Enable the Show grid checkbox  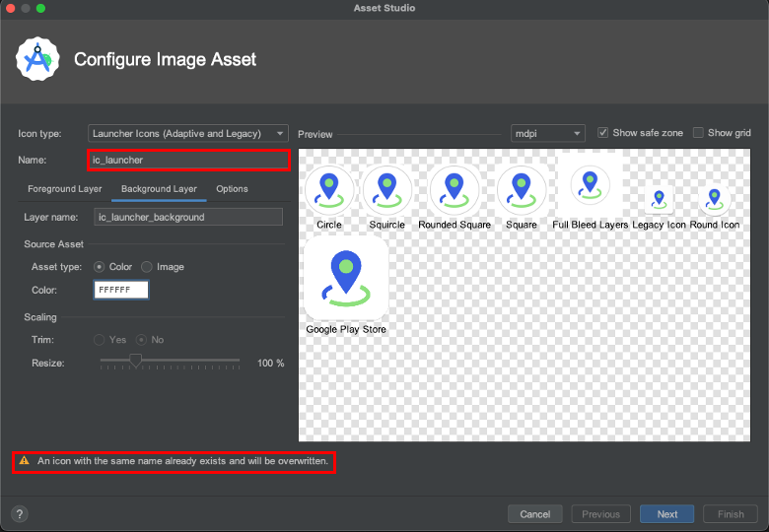(x=698, y=133)
